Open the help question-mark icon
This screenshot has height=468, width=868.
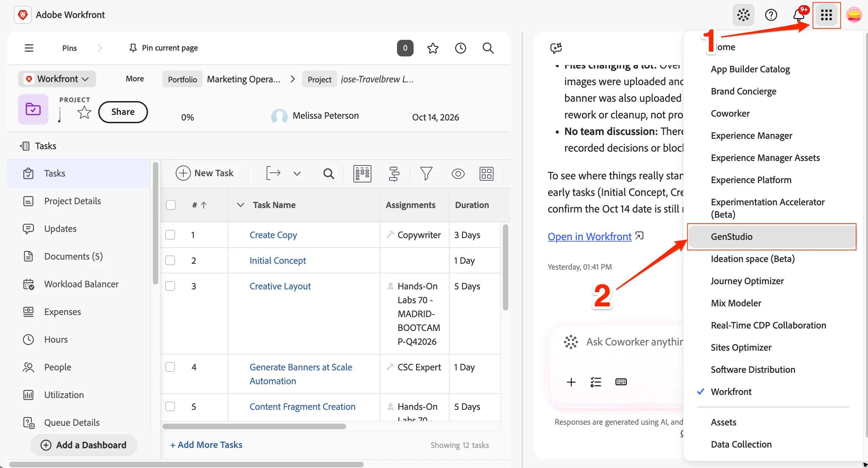(771, 15)
